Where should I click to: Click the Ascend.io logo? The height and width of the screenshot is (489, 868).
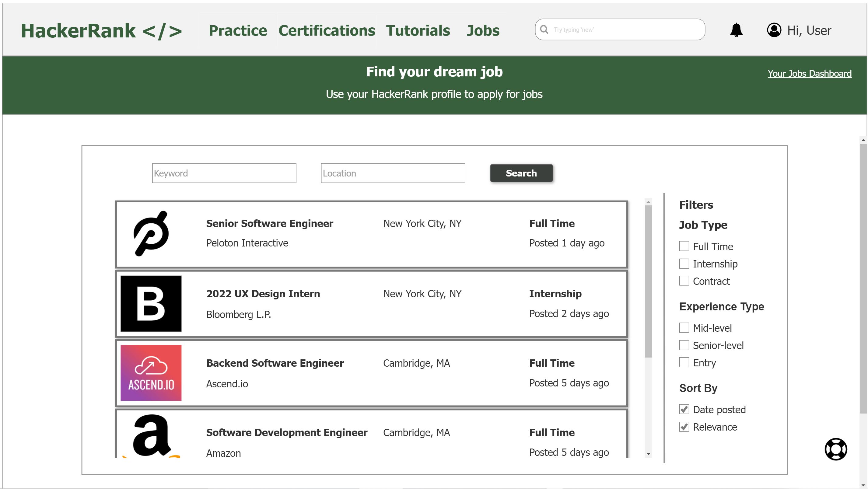(x=151, y=373)
